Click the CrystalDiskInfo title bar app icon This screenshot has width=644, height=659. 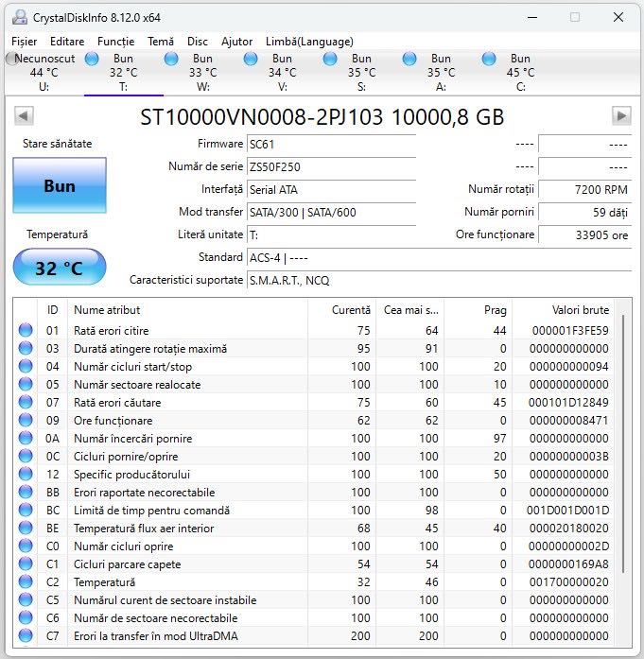(x=20, y=17)
